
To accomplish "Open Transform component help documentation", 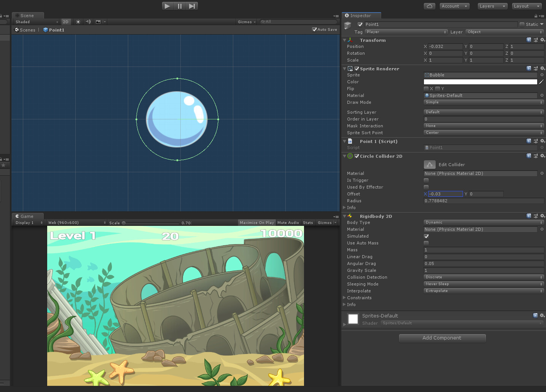I will (529, 40).
